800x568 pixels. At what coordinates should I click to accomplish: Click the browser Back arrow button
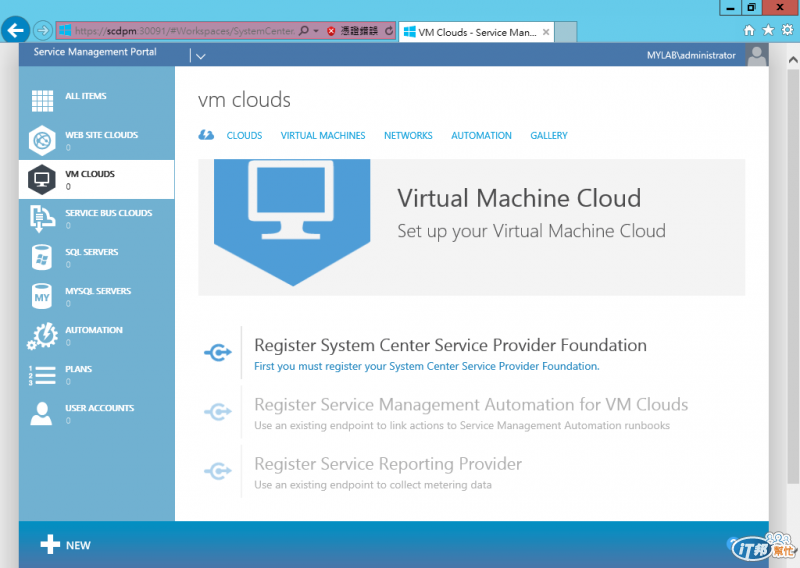tap(15, 31)
